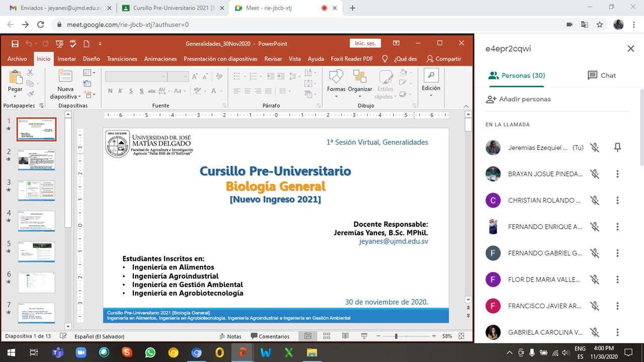Viewport: 644px width, 362px height.
Task: Click the Inic. ses. sign-in button
Action: [365, 44]
